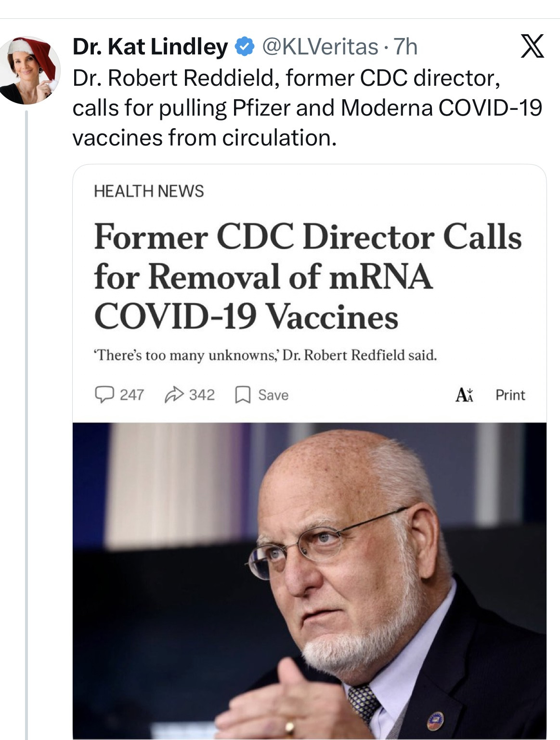This screenshot has width=560, height=740.
Task: Select the HEALTH NEWS section label
Action: click(149, 191)
